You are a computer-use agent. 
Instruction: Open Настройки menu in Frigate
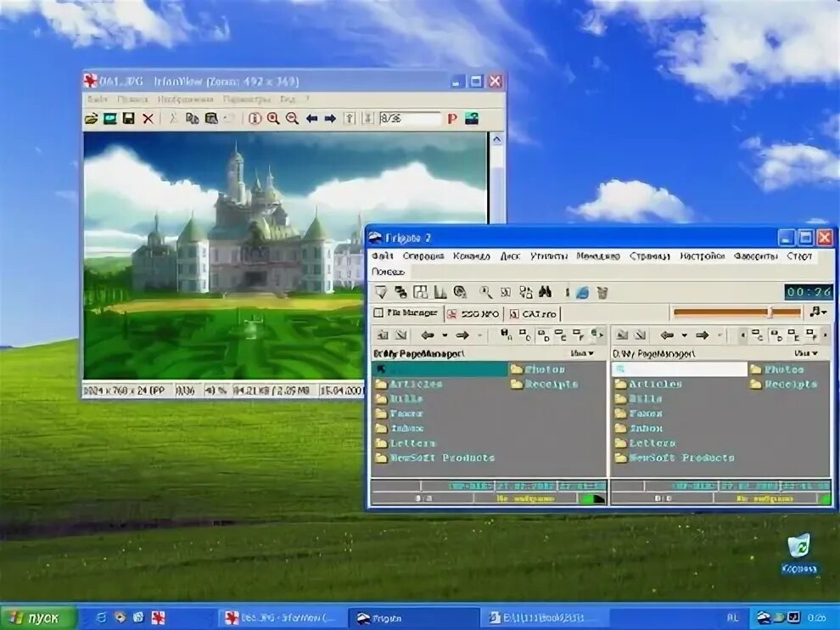[703, 256]
